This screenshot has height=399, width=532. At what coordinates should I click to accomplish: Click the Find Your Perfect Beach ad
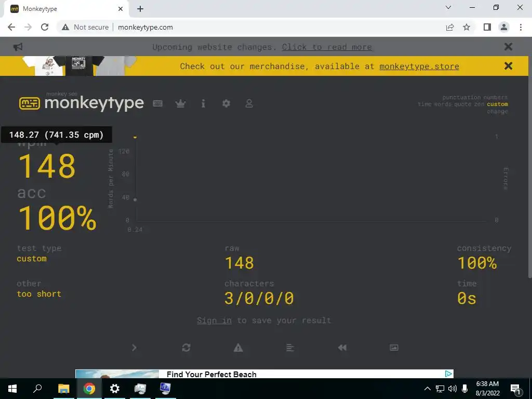click(x=264, y=374)
